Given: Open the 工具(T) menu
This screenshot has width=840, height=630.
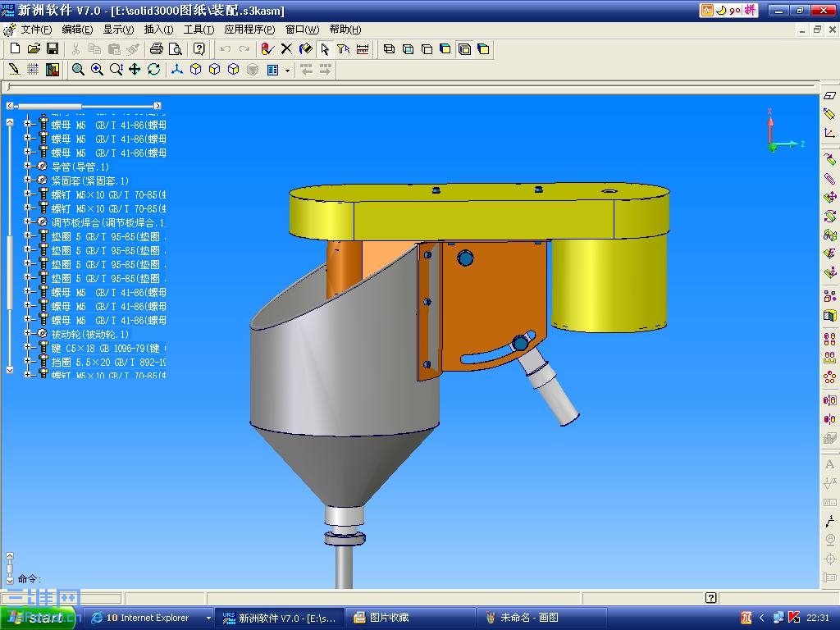Looking at the screenshot, I should click(x=199, y=30).
